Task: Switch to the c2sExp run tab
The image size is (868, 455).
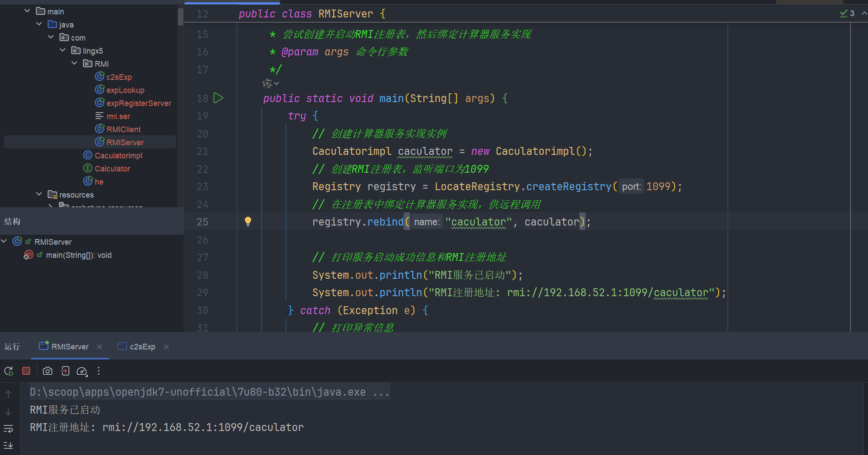Action: point(142,347)
